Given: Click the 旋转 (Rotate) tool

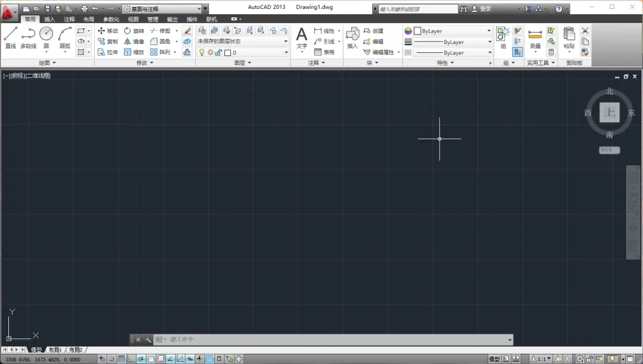Looking at the screenshot, I should 134,31.
